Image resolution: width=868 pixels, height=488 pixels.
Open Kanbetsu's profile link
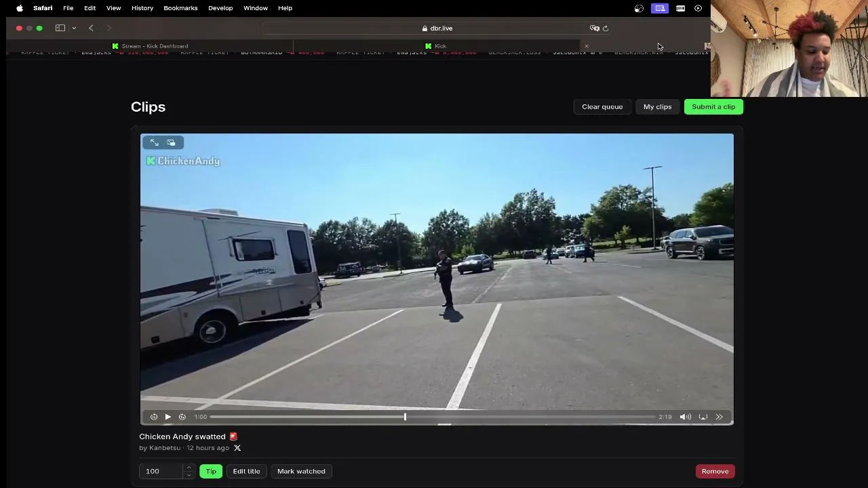point(165,448)
